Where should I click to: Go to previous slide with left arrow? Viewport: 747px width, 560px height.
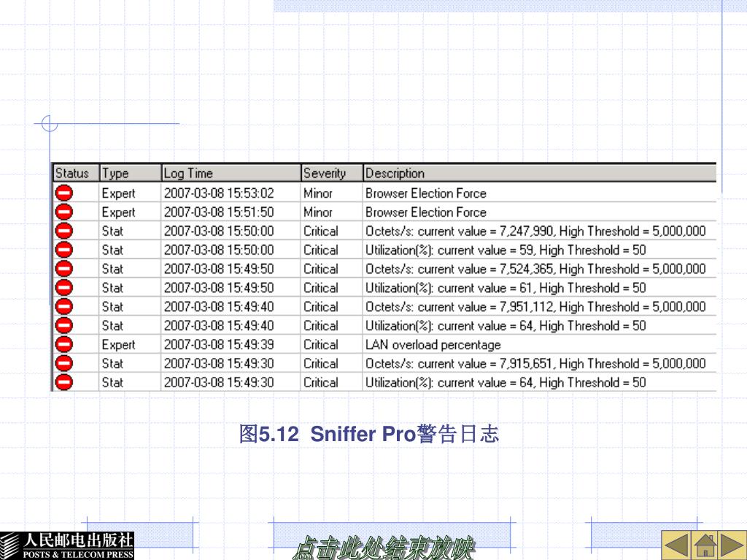(676, 545)
